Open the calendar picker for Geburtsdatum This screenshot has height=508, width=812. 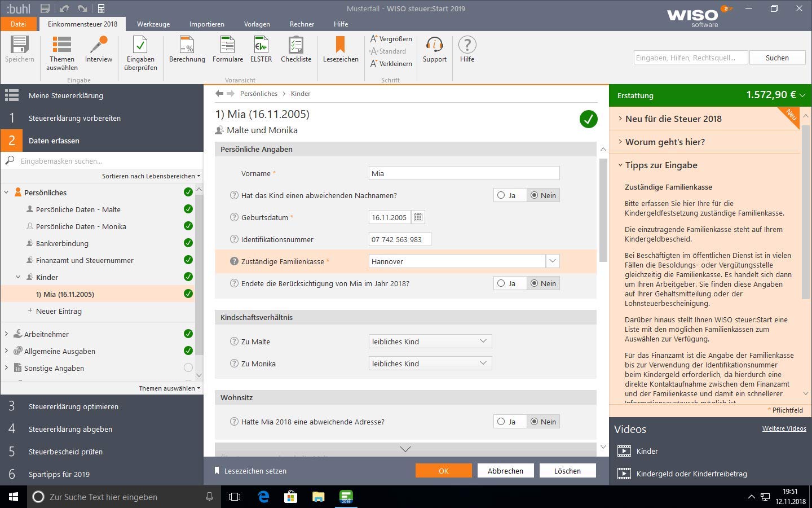pyautogui.click(x=418, y=217)
